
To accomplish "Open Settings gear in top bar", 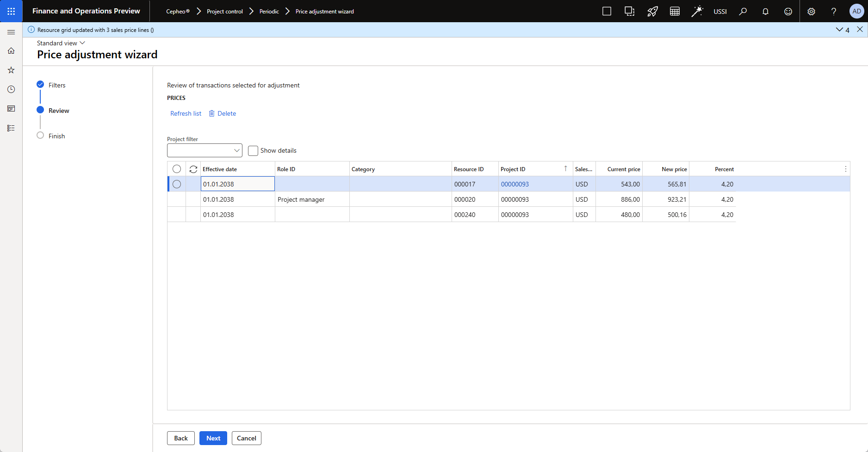I will pos(811,12).
